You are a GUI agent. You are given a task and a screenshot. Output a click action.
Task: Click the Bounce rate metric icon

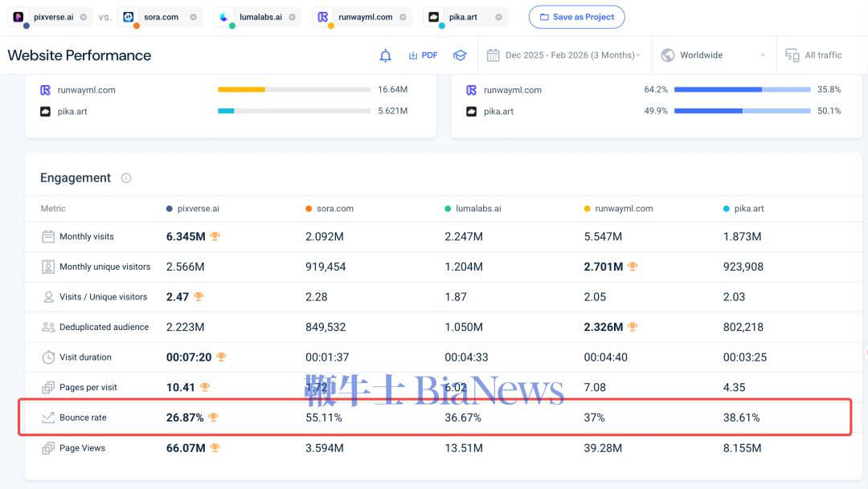(x=48, y=418)
